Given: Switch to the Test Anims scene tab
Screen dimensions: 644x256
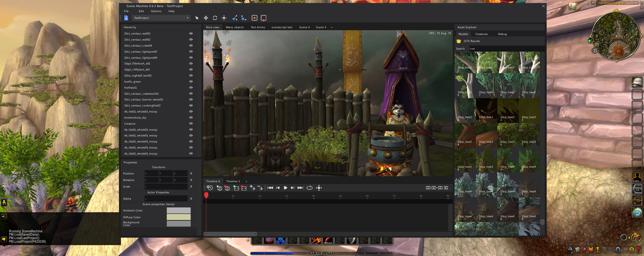Looking at the screenshot, I should pyautogui.click(x=258, y=27).
